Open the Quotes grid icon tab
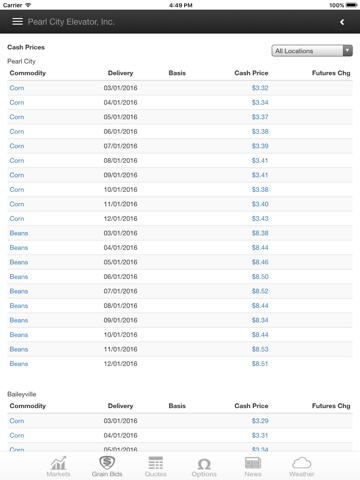Image resolution: width=360 pixels, height=480 pixels. [156, 466]
